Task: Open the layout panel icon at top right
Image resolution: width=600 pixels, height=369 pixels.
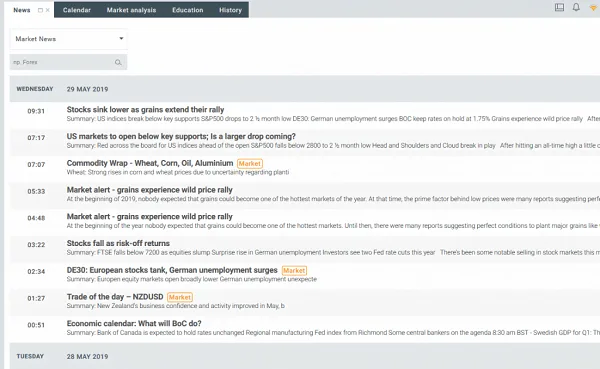Action: [559, 7]
